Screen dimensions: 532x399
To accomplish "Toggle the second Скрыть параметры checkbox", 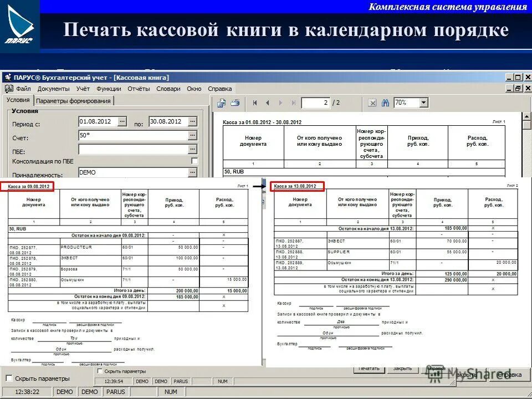I will click(x=100, y=370).
